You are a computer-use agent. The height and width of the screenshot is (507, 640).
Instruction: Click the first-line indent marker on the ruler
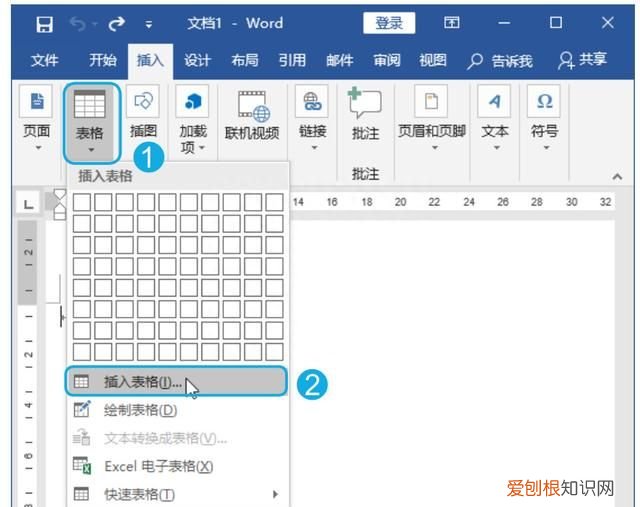60,194
